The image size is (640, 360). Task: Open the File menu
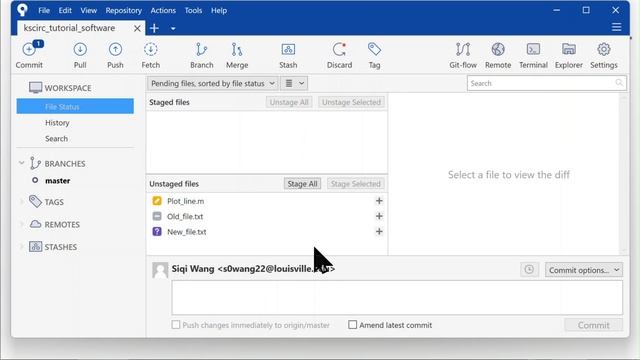tap(44, 11)
